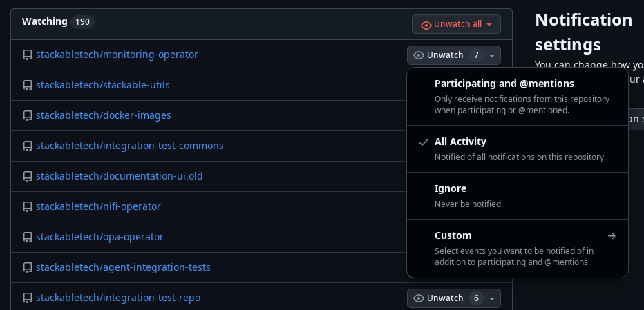Image resolution: width=644 pixels, height=310 pixels.
Task: Open stackabletech/integration-test-repo repository link
Action: (x=118, y=298)
